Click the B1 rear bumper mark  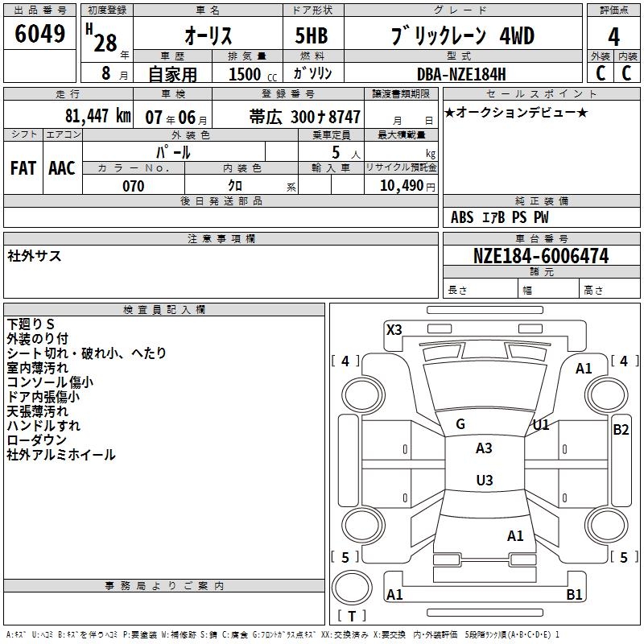pos(574,594)
